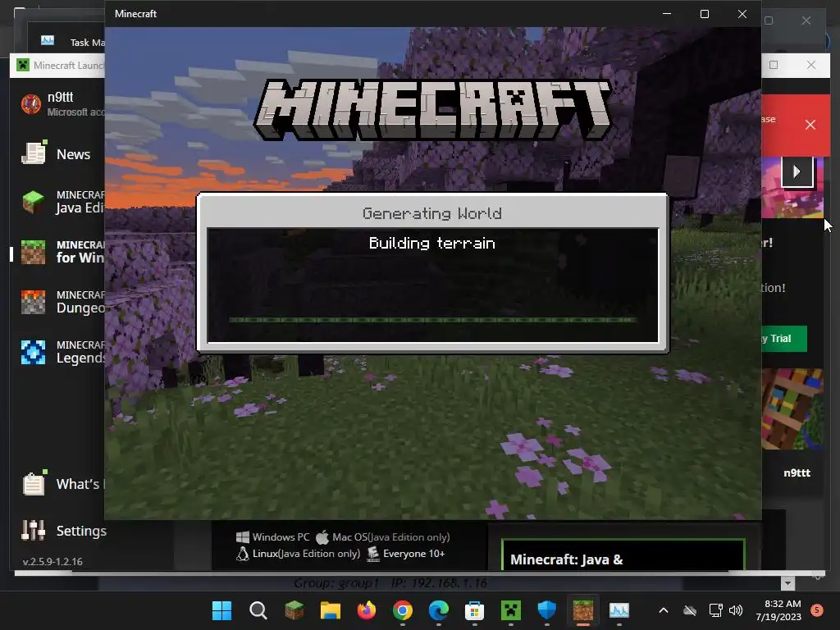Close the Minecraft game window

742,13
